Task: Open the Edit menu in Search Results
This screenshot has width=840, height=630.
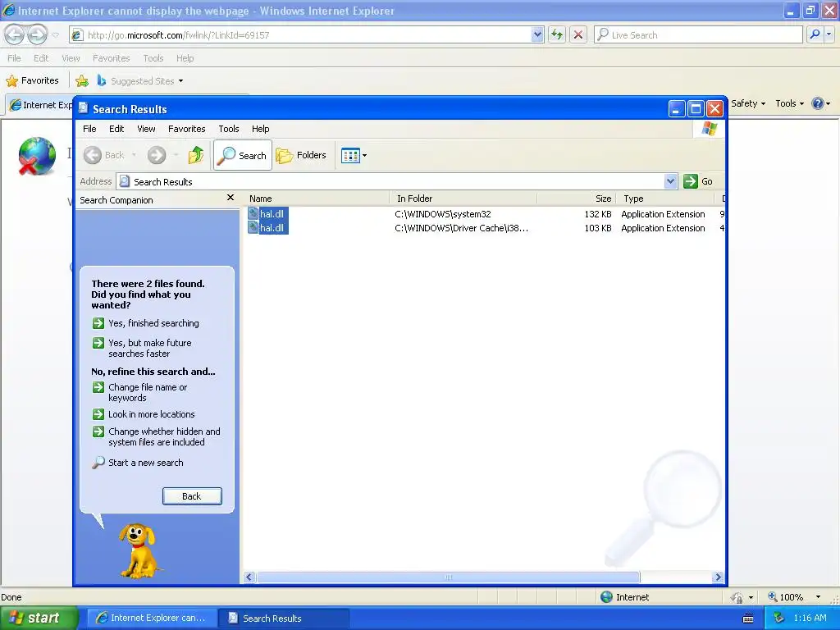Action: click(116, 129)
